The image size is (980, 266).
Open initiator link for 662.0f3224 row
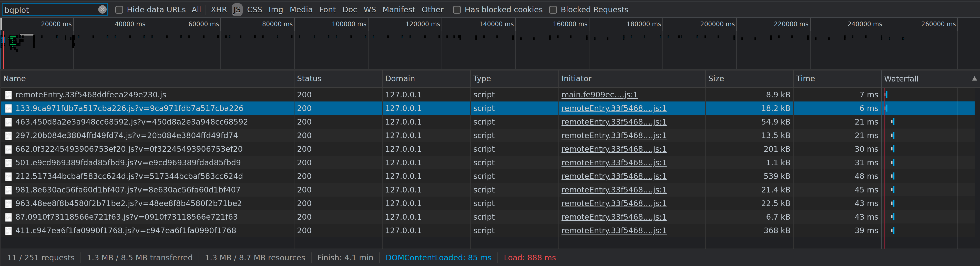click(614, 149)
